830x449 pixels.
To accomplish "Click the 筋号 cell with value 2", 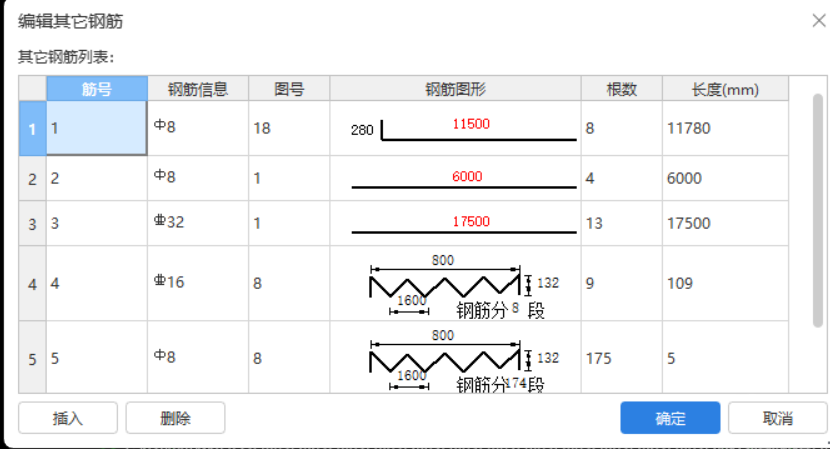I will tap(97, 178).
